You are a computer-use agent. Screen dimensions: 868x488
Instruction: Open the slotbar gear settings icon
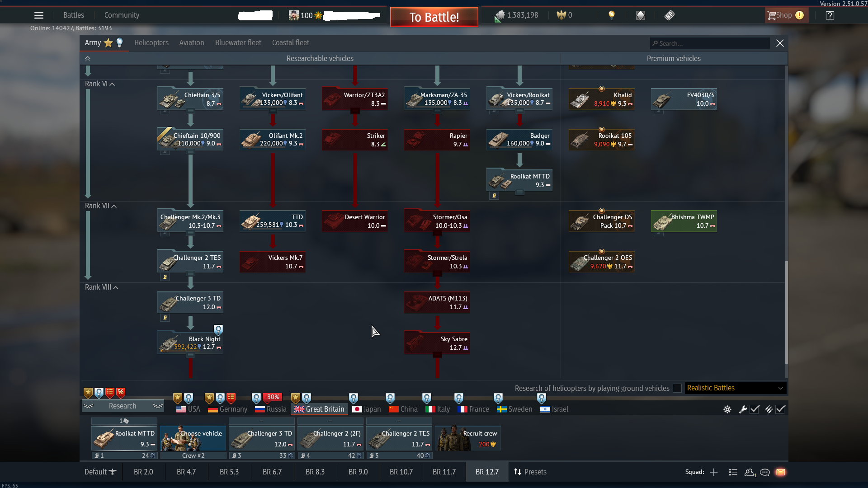point(727,409)
